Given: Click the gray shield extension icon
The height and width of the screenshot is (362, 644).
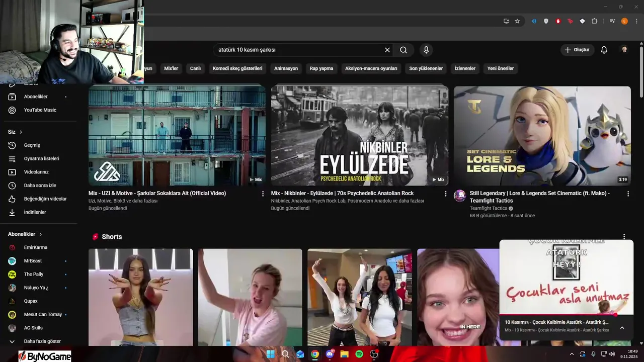Looking at the screenshot, I should [546, 21].
